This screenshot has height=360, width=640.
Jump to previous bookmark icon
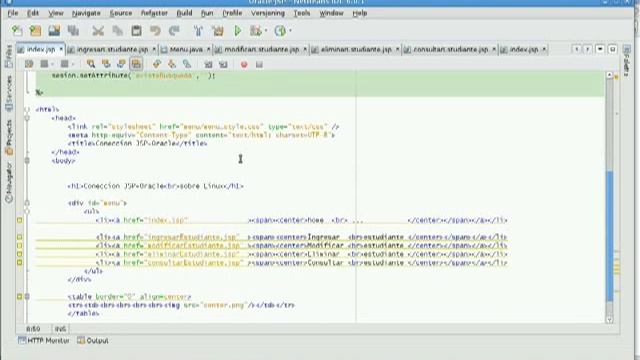pyautogui.click(x=157, y=64)
